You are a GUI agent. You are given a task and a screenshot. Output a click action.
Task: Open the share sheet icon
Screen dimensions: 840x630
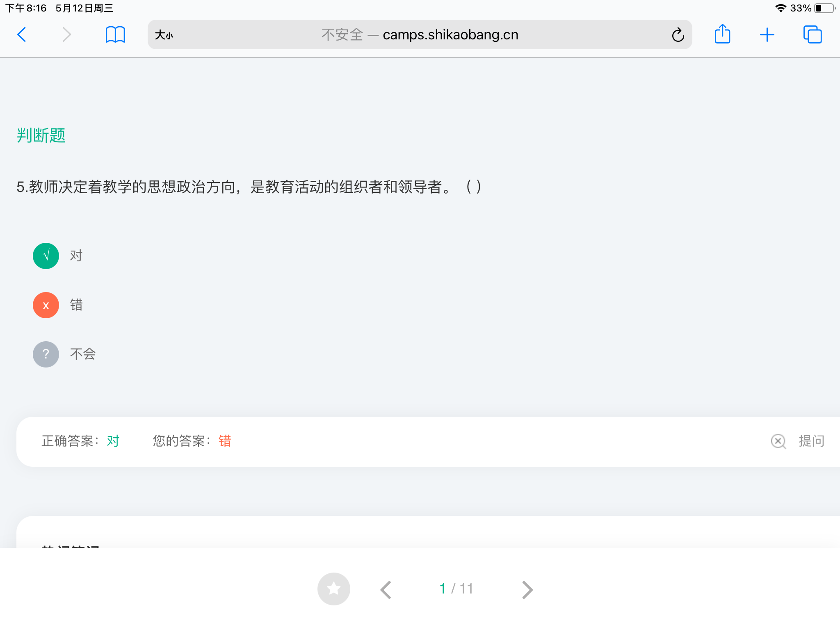tap(722, 34)
